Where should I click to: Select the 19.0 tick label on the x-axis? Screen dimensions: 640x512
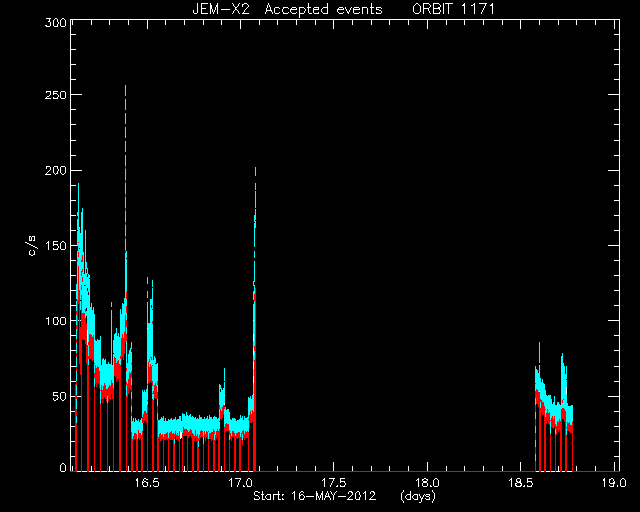tap(613, 483)
